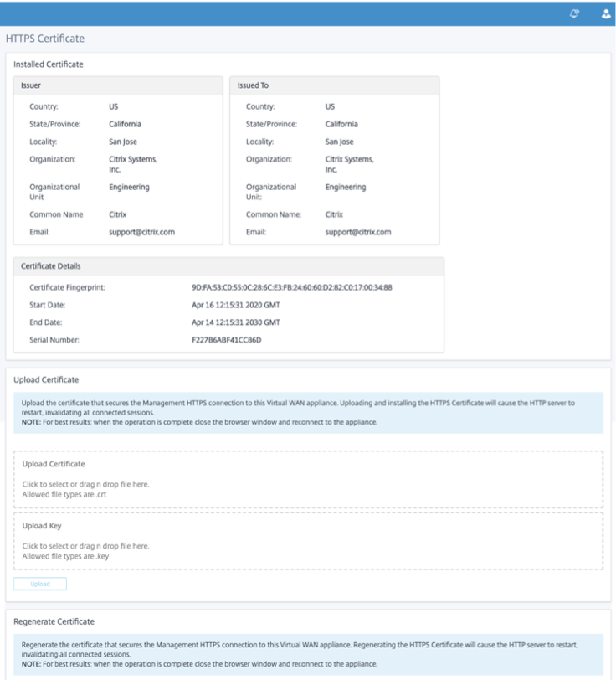The height and width of the screenshot is (680, 616).
Task: Click Issuer State value California
Action: click(x=125, y=124)
